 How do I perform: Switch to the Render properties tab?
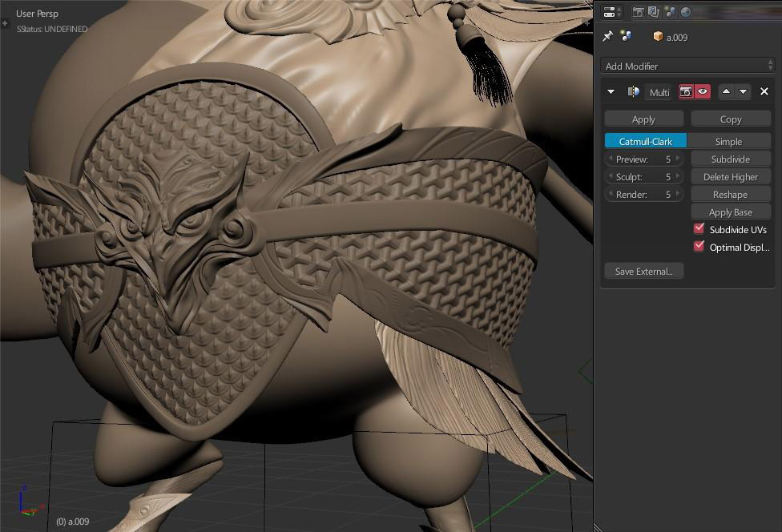click(x=637, y=12)
